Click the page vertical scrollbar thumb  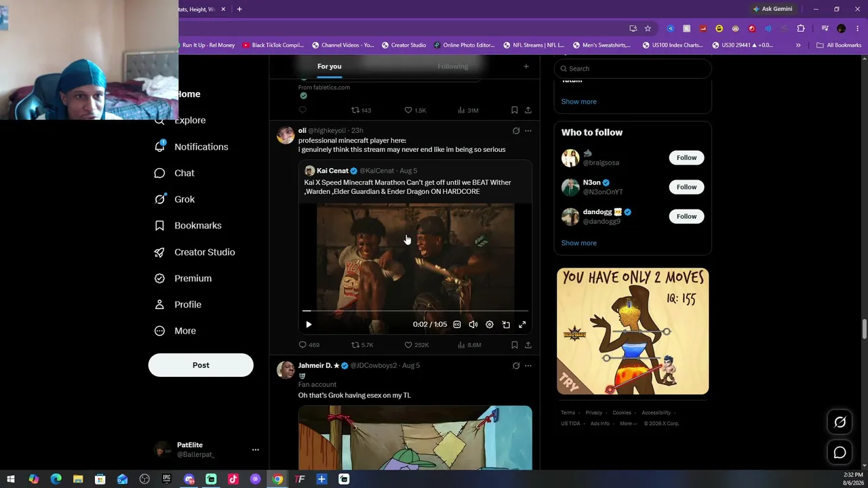[x=864, y=329]
